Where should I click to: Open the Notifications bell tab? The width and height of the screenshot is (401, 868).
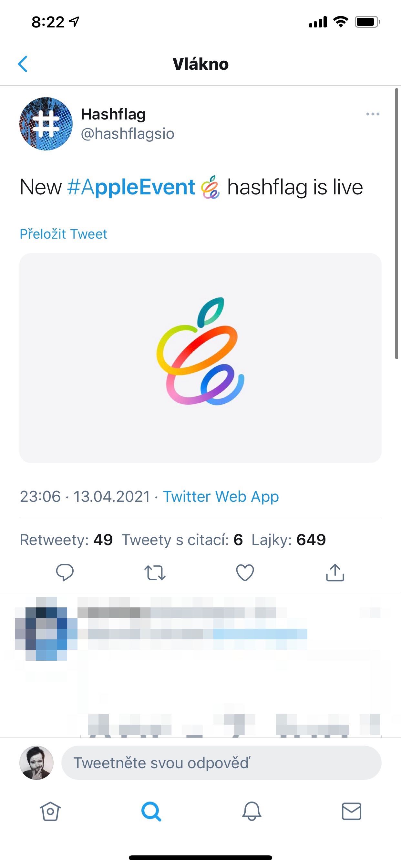coord(252,811)
